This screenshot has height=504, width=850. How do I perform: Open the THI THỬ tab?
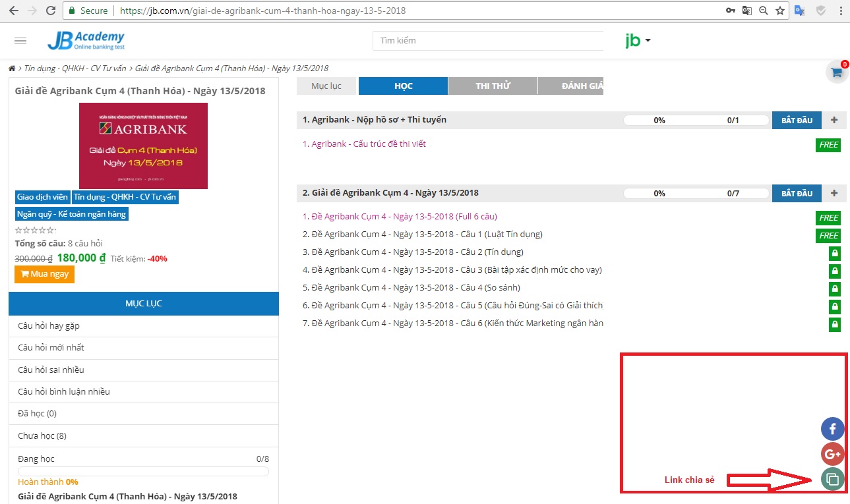[x=493, y=86]
